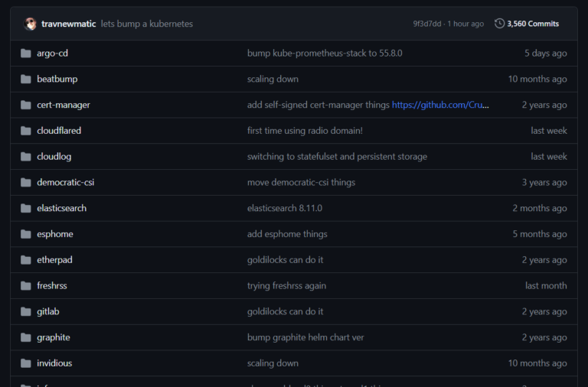Viewport: 588px width, 387px height.
Task: Open latest commit message 'lets bump a kubernetes'
Action: pyautogui.click(x=147, y=24)
